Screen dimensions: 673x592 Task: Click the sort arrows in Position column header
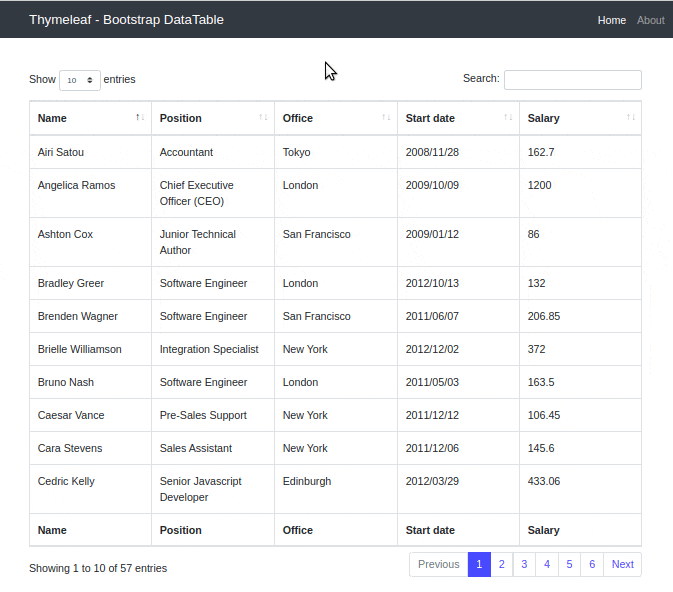click(263, 118)
